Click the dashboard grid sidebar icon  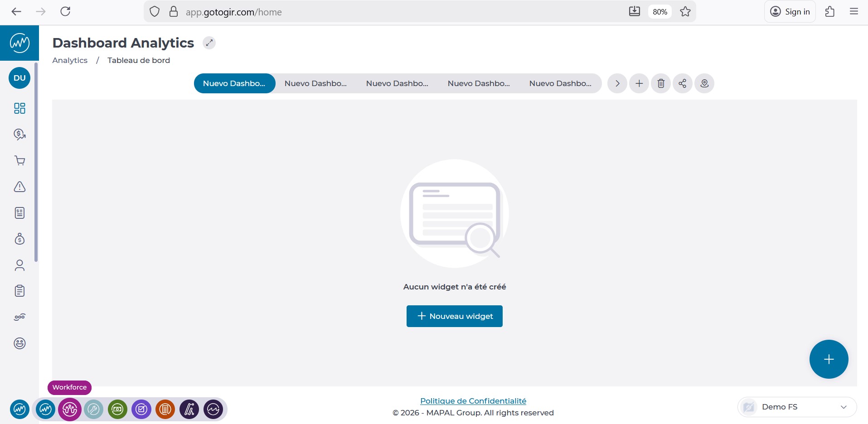click(x=19, y=108)
